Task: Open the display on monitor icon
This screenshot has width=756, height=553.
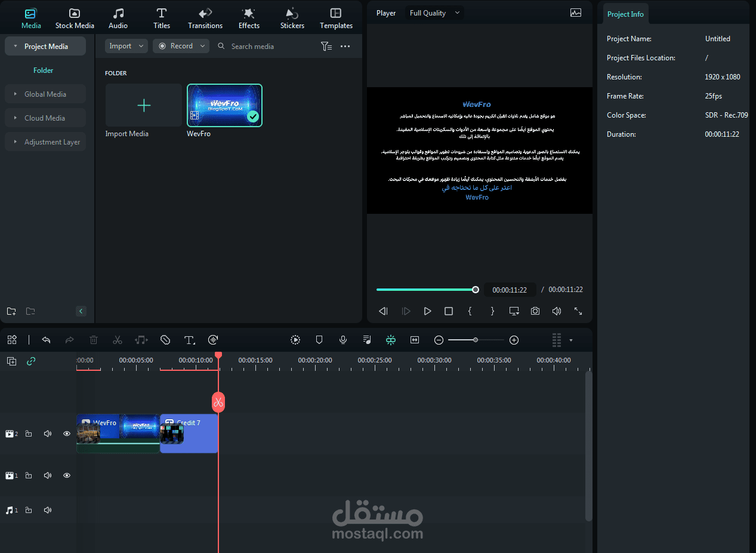Action: [x=514, y=311]
